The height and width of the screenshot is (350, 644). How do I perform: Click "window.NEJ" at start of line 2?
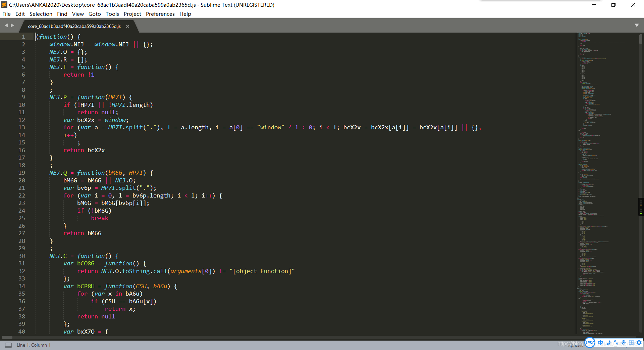pyautogui.click(x=66, y=44)
